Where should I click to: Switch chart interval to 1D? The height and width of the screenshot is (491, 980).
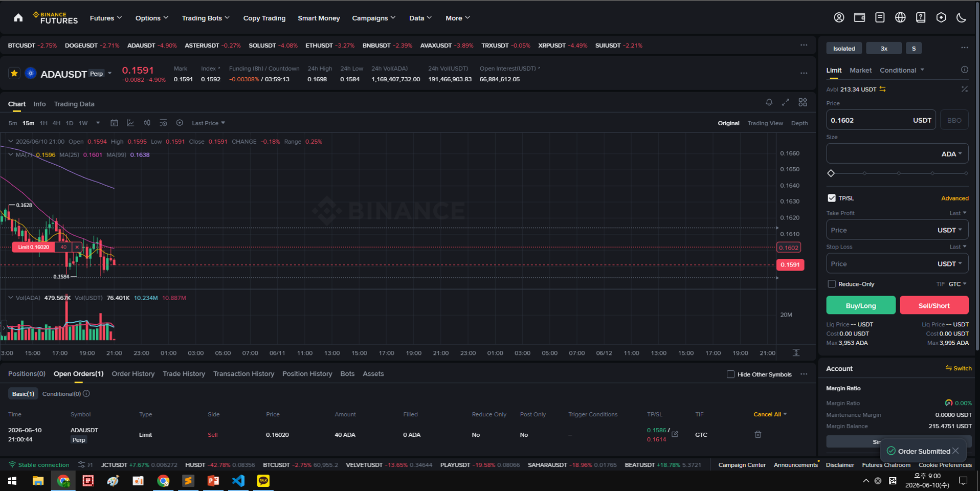[70, 123]
